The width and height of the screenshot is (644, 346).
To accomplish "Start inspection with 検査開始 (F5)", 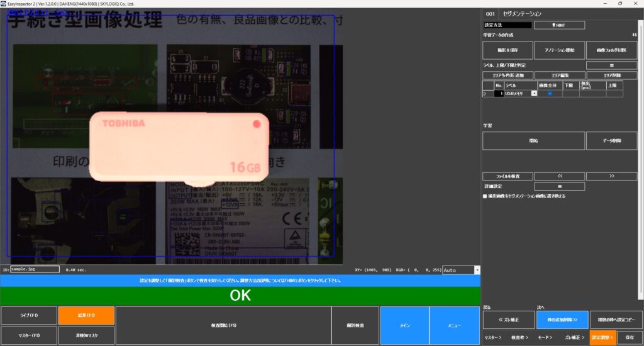I will [223, 325].
